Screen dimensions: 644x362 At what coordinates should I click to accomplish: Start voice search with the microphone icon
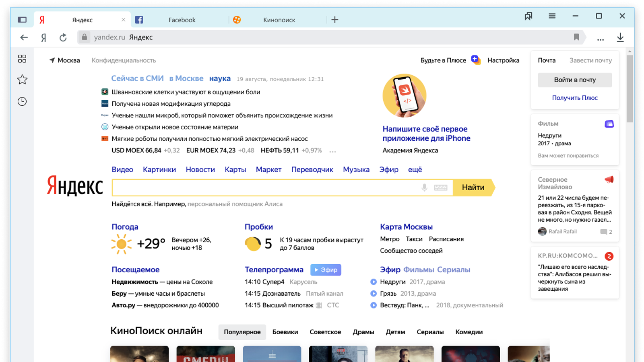point(424,187)
